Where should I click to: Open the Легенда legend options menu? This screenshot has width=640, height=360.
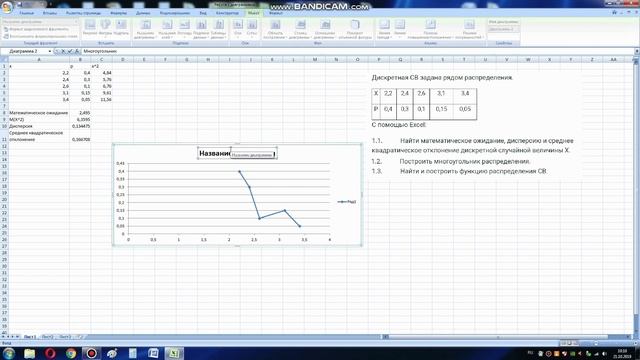pos(184,29)
